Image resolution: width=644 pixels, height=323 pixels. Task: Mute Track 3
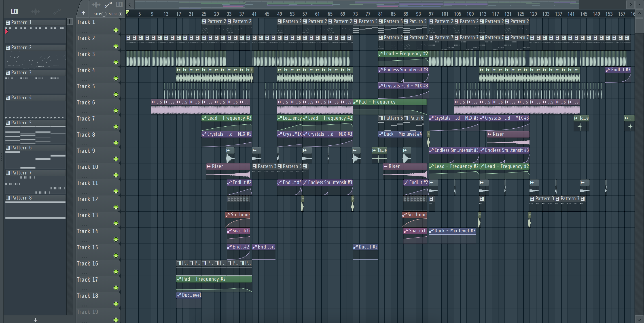click(116, 62)
